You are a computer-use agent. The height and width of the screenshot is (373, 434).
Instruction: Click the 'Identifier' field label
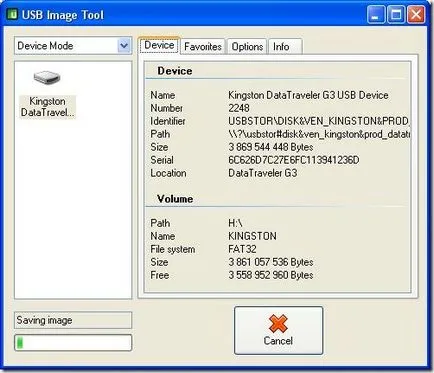[168, 121]
